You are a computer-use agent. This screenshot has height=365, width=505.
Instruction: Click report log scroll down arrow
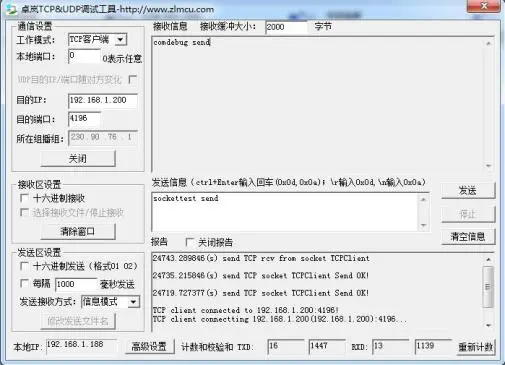pos(488,325)
